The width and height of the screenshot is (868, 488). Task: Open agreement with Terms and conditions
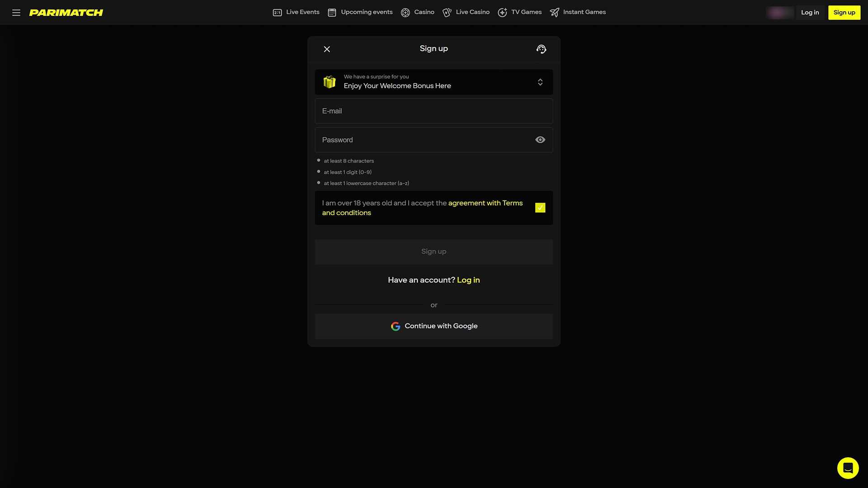coord(485,203)
